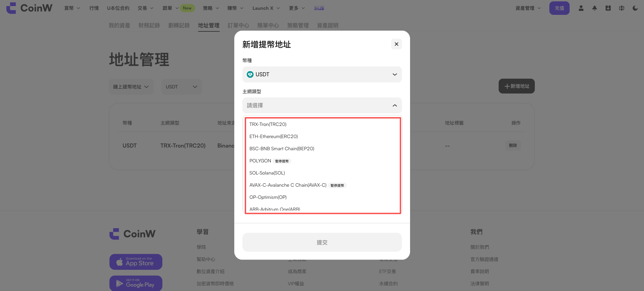
Task: Open the 法律聲明 footer link
Action: (x=480, y=284)
